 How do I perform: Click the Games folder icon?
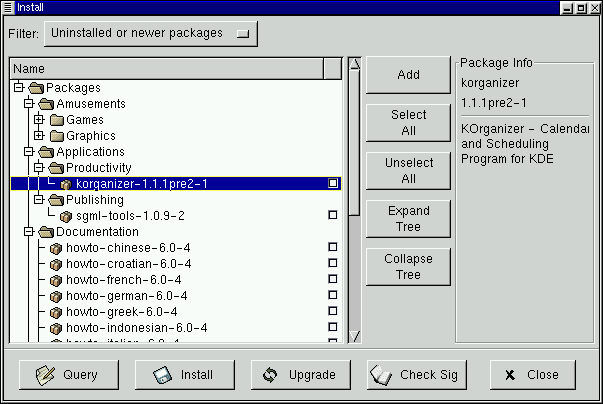point(56,120)
